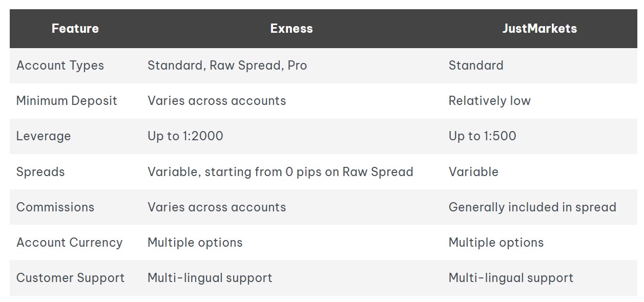
Task: Click JustMarkets 'Standard' account type cell
Action: 476,66
